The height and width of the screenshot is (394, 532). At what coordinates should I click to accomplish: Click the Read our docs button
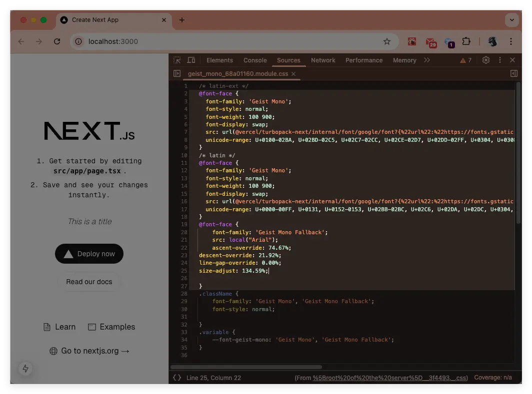[89, 282]
